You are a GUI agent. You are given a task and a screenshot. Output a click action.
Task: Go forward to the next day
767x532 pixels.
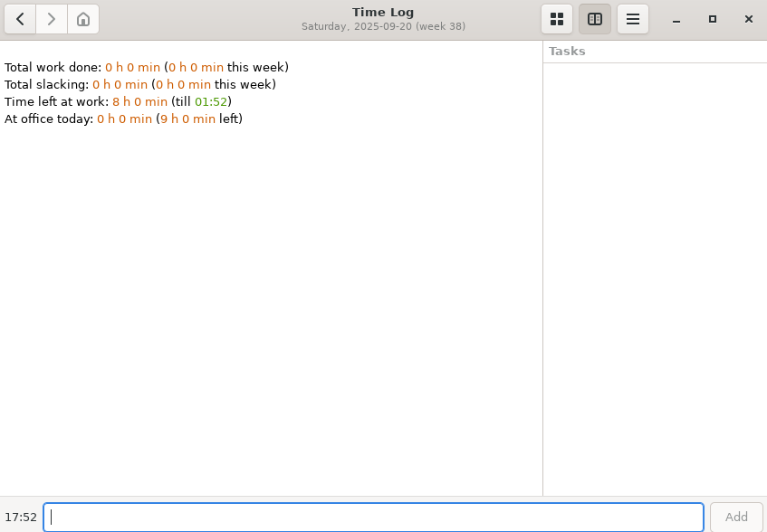tap(52, 19)
